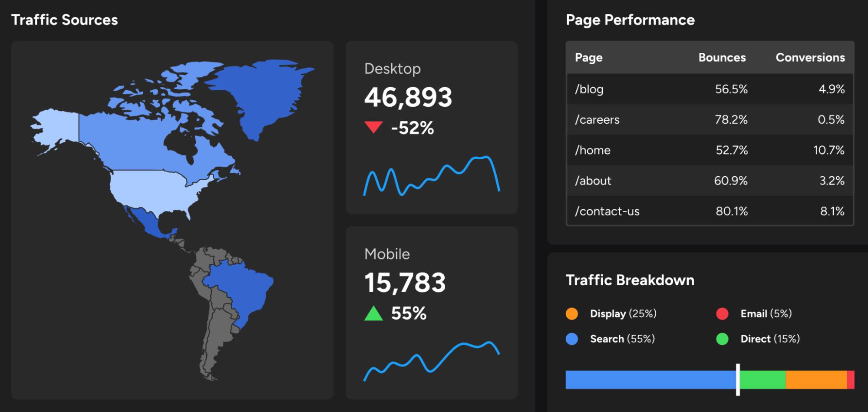
Task: Click the orange Display bar segment
Action: point(816,379)
